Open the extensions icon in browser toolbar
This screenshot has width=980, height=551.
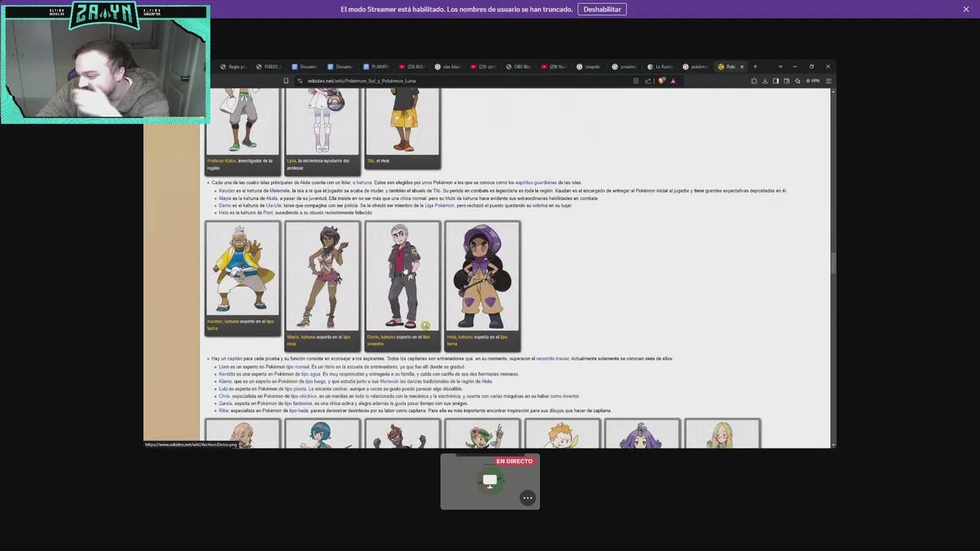(754, 80)
